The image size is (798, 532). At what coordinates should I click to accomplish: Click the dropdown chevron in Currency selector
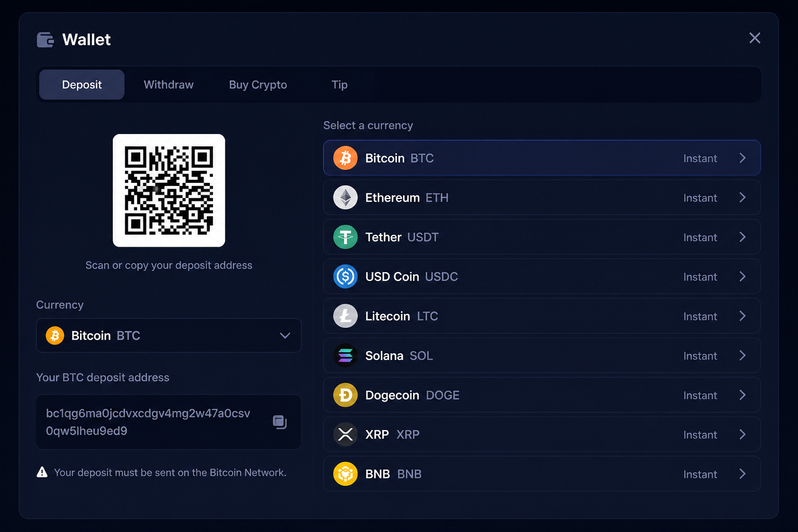pyautogui.click(x=285, y=336)
